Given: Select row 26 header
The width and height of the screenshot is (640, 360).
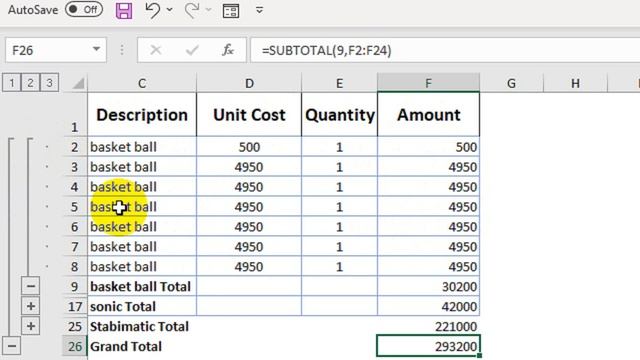Looking at the screenshot, I should [x=75, y=347].
